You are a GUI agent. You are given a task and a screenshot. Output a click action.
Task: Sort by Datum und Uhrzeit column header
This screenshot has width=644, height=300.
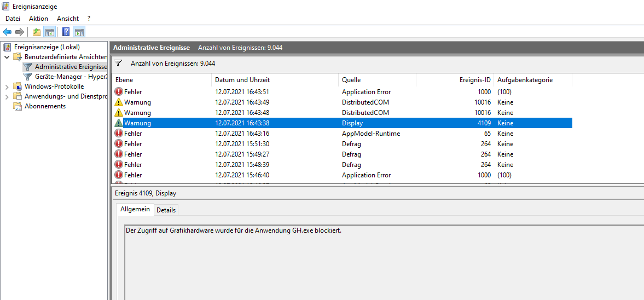click(275, 80)
